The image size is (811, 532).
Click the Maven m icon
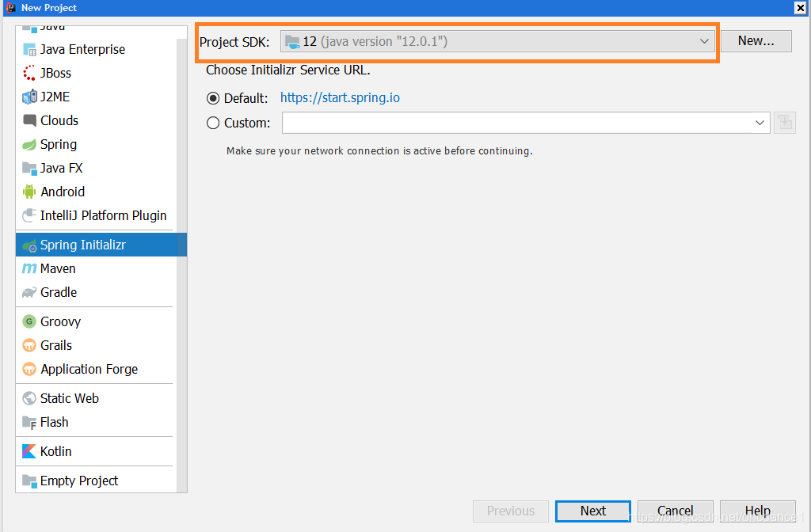[x=29, y=269]
